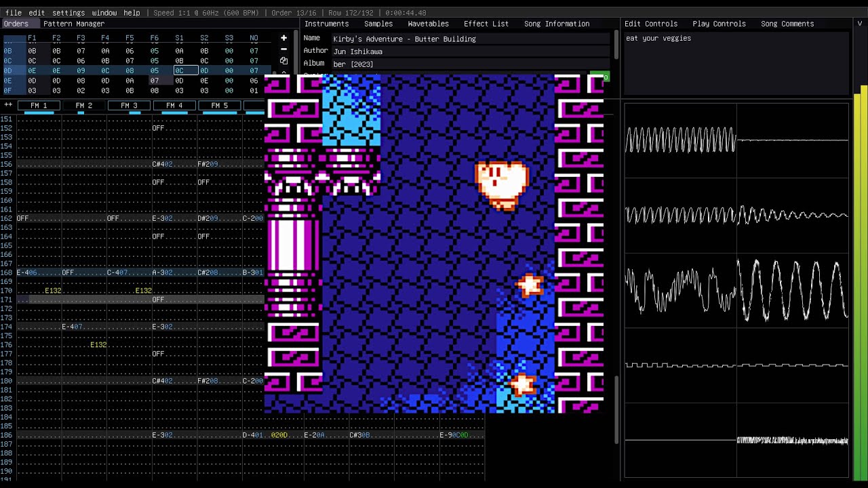Select note F#209 on row 156
The width and height of the screenshot is (868, 488).
point(208,164)
